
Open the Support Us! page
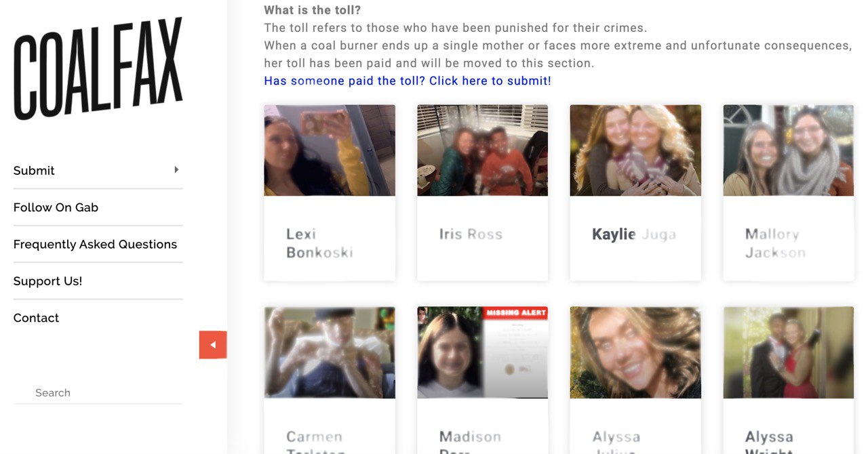(x=47, y=281)
